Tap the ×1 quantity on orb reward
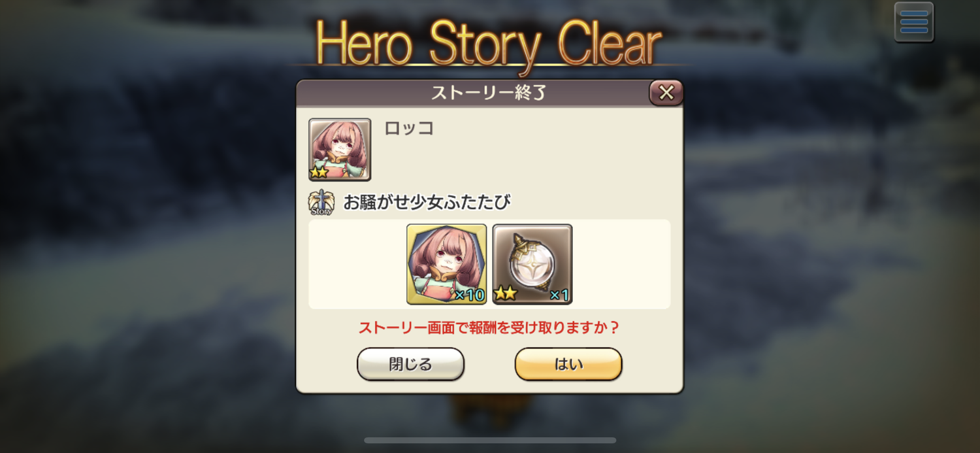 coord(559,295)
